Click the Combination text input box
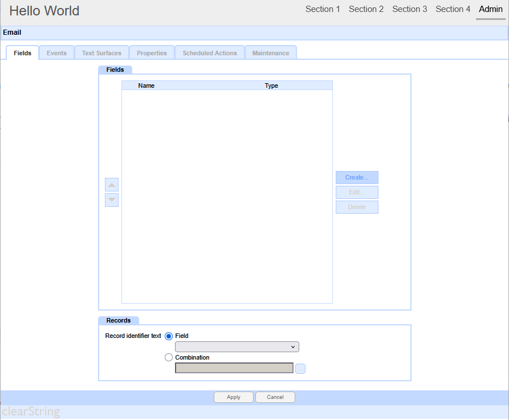This screenshot has width=509, height=420. tap(234, 368)
